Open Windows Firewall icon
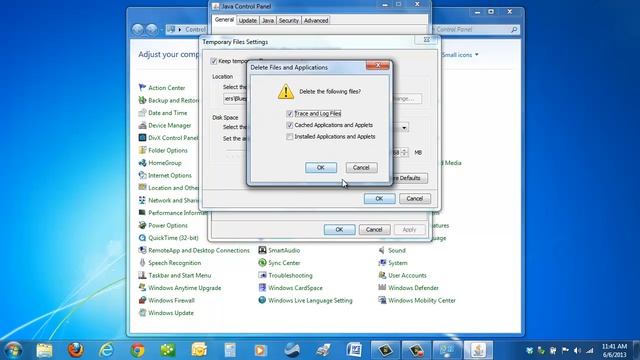The width and height of the screenshot is (640, 360). click(142, 300)
